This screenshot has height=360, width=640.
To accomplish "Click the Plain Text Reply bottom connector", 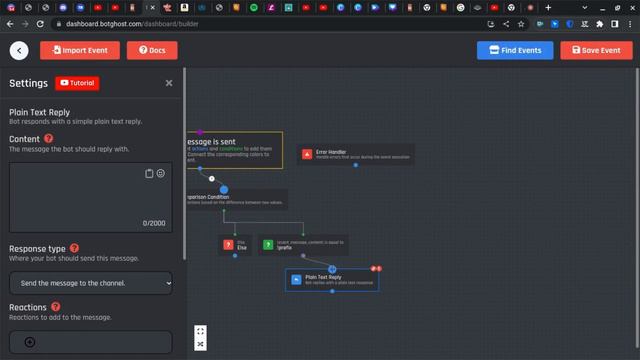I will 332,291.
